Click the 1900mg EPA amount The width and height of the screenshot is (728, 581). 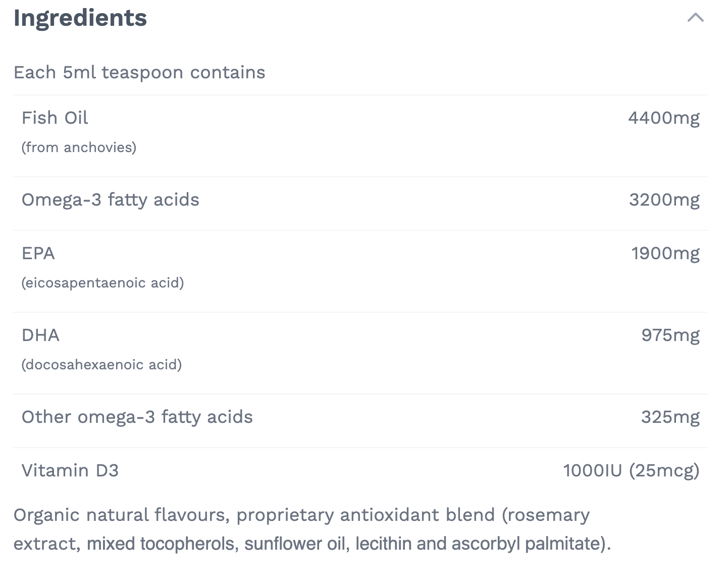pos(665,254)
